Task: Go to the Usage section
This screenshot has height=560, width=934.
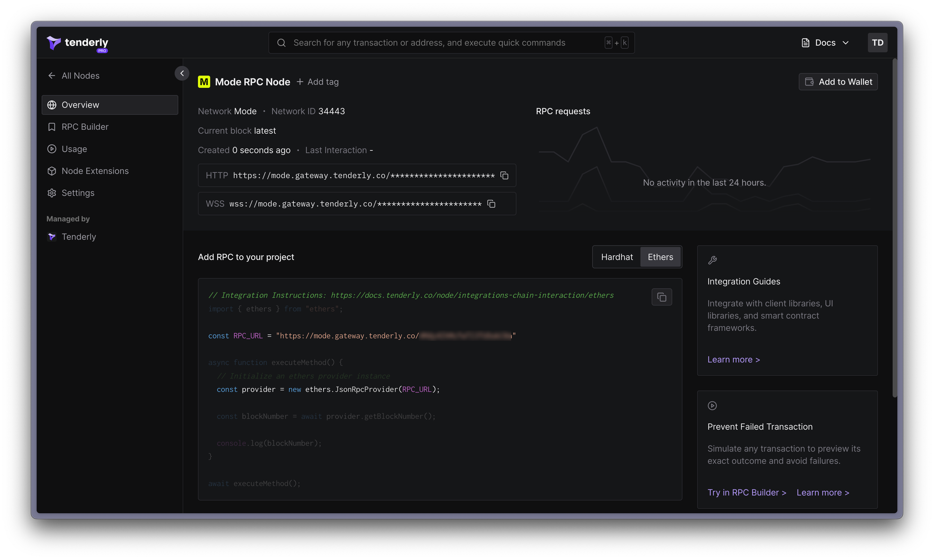Action: 74,149
